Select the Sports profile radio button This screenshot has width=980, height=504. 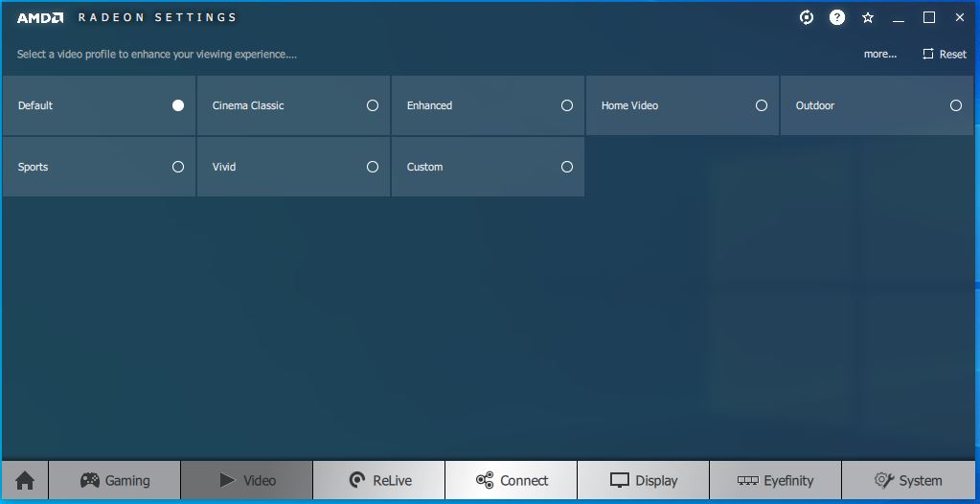point(178,167)
